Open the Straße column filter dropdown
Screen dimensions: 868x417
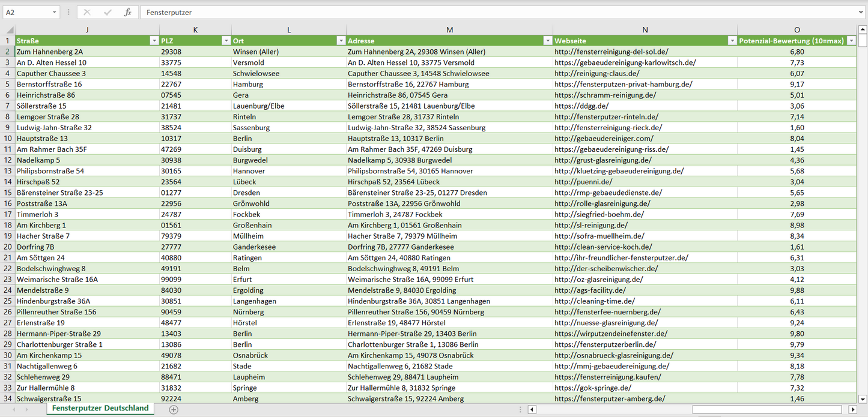pyautogui.click(x=154, y=41)
